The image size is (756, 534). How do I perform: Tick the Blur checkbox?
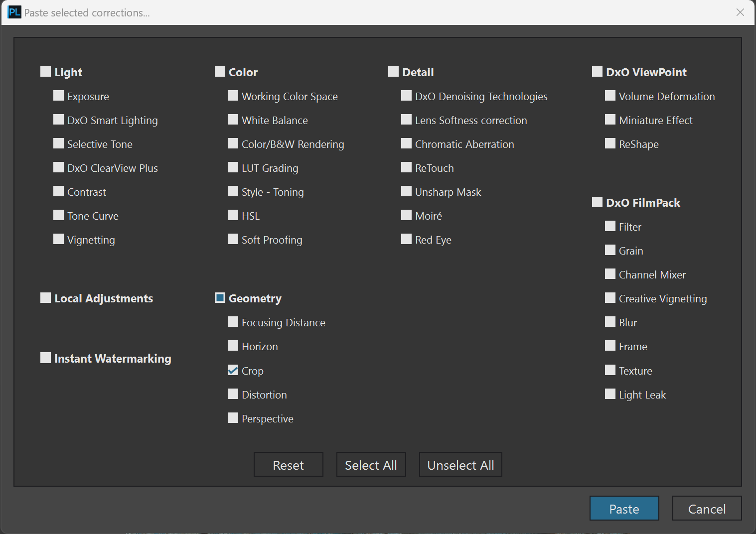coord(610,322)
